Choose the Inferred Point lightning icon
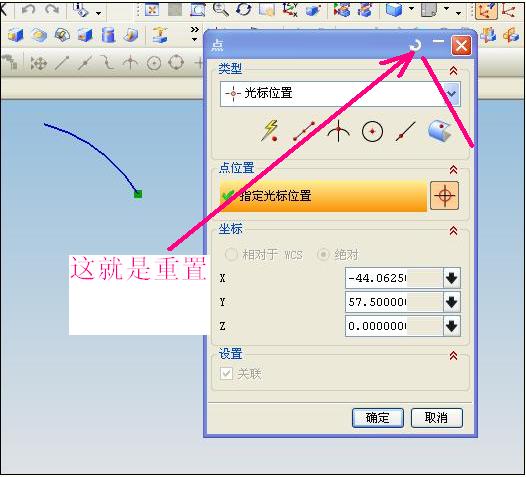Viewport: 526px width, 477px height. click(270, 131)
